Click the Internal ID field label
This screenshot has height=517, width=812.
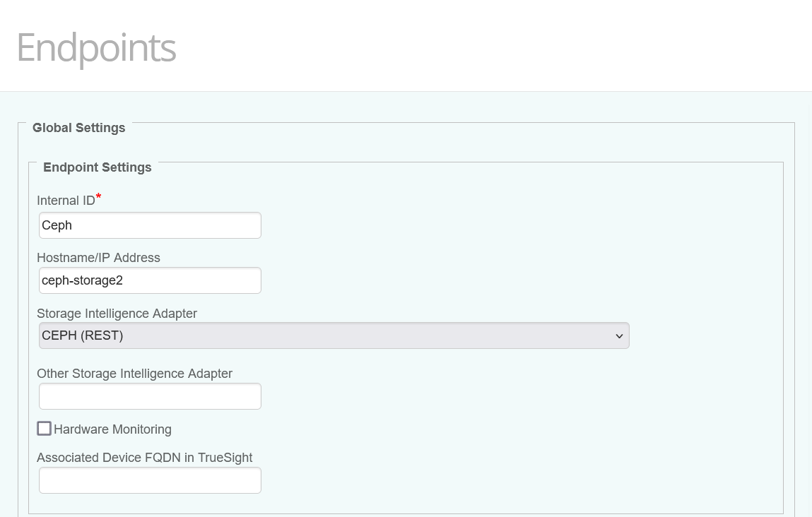pos(64,200)
